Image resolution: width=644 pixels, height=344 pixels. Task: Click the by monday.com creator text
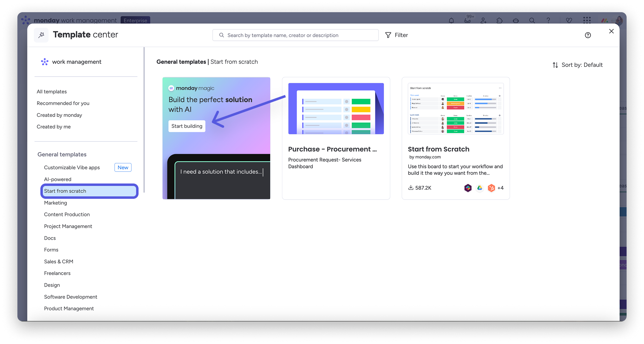pos(425,157)
